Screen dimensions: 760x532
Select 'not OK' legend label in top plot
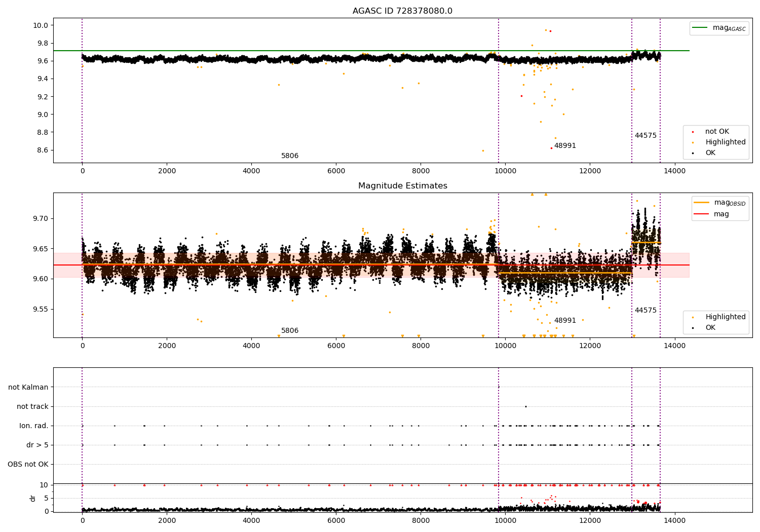(x=717, y=132)
